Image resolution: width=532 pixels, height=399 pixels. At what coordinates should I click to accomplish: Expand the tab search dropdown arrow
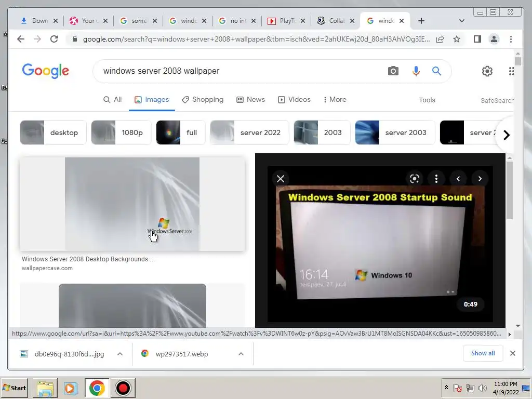(461, 21)
